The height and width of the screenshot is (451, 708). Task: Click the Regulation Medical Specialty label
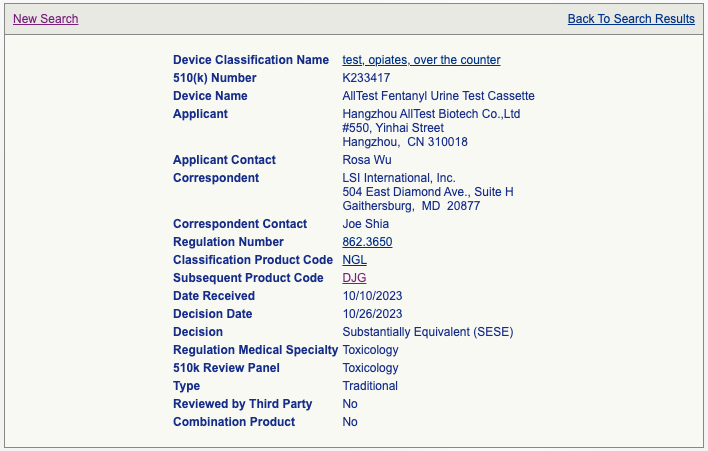coord(255,350)
